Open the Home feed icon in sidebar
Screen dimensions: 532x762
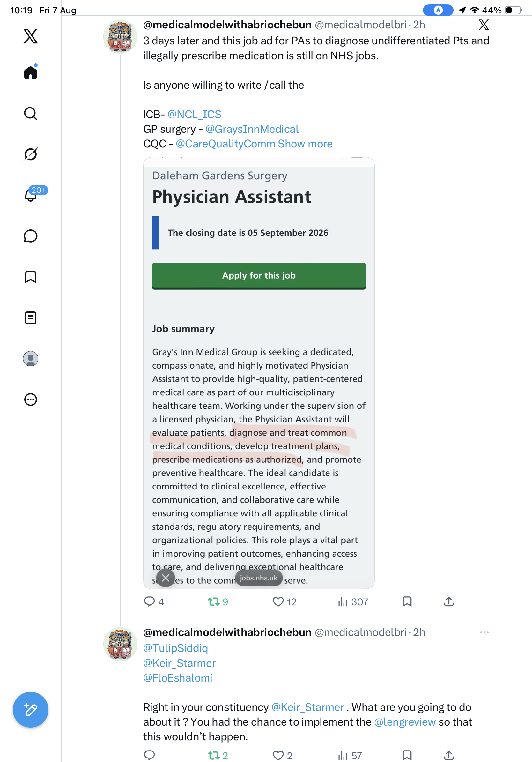[x=31, y=72]
